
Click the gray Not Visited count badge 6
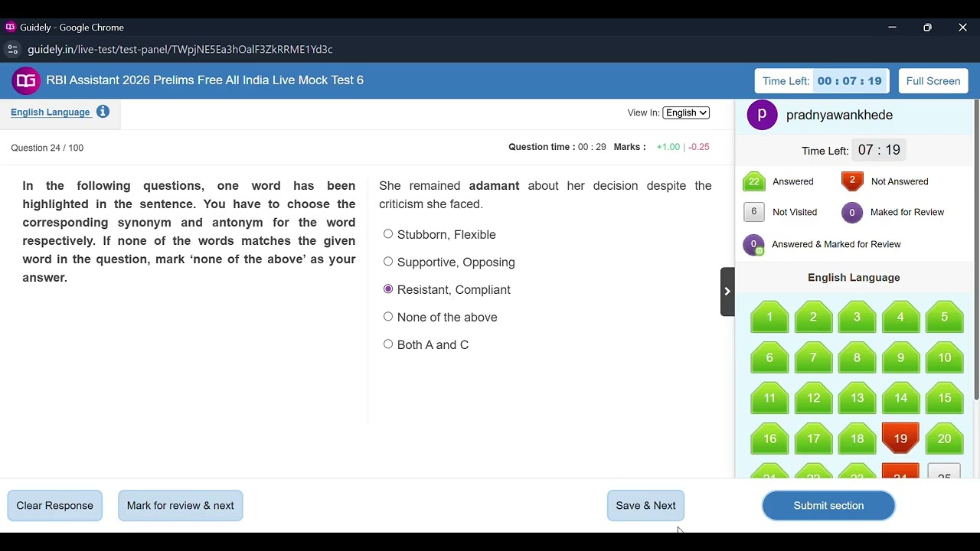[754, 212]
